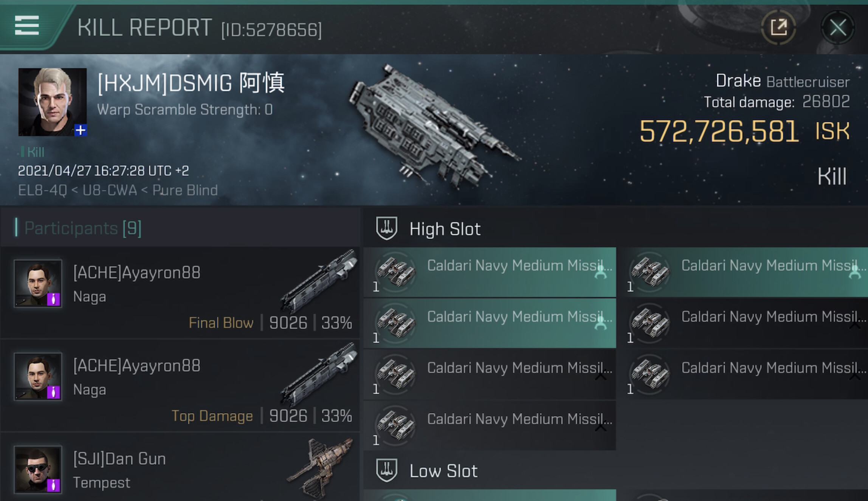Click the blue plus badge on victim portrait

(80, 130)
